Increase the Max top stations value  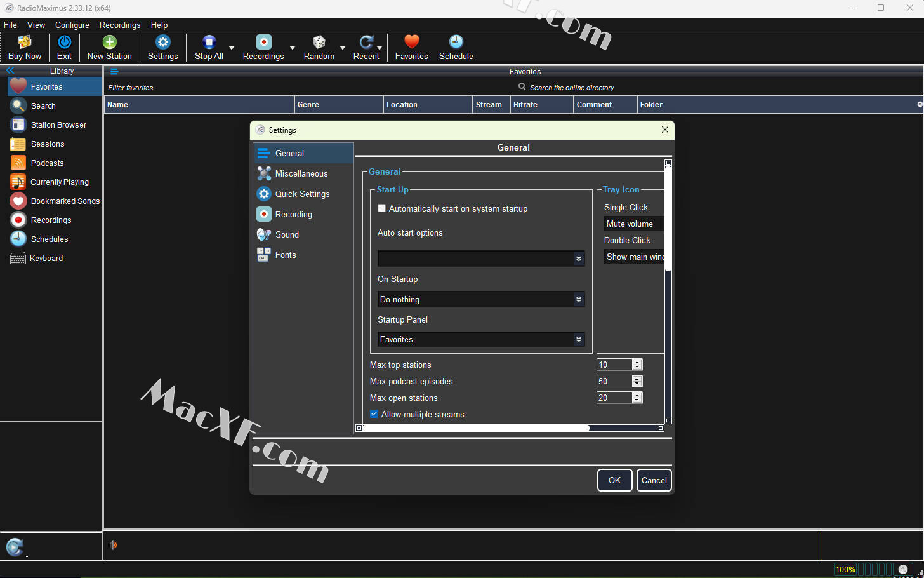tap(637, 362)
